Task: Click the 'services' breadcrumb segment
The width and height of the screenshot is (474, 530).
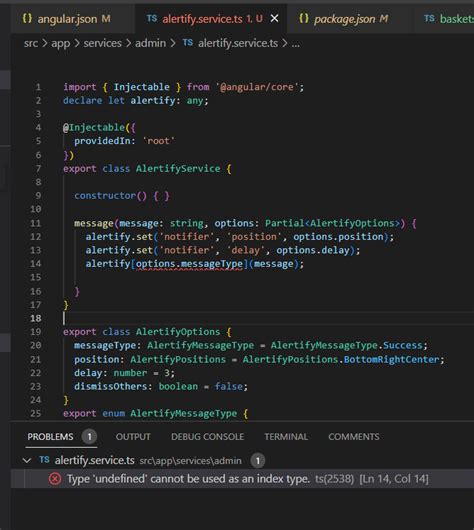Action: tap(102, 43)
